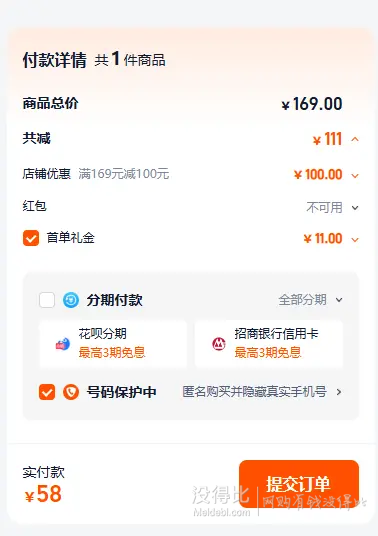Check the 分期付款 checkbox
This screenshot has height=536, width=378.
[x=47, y=300]
